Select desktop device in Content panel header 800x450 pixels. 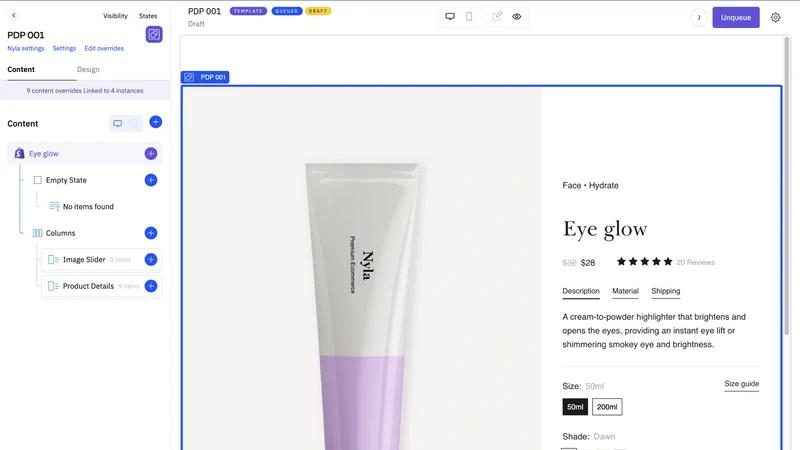click(x=118, y=123)
